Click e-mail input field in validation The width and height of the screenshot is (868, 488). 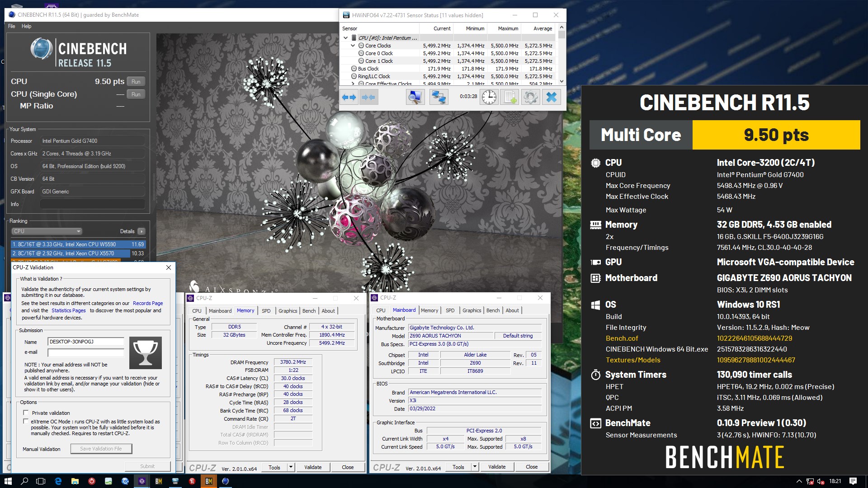pyautogui.click(x=86, y=352)
